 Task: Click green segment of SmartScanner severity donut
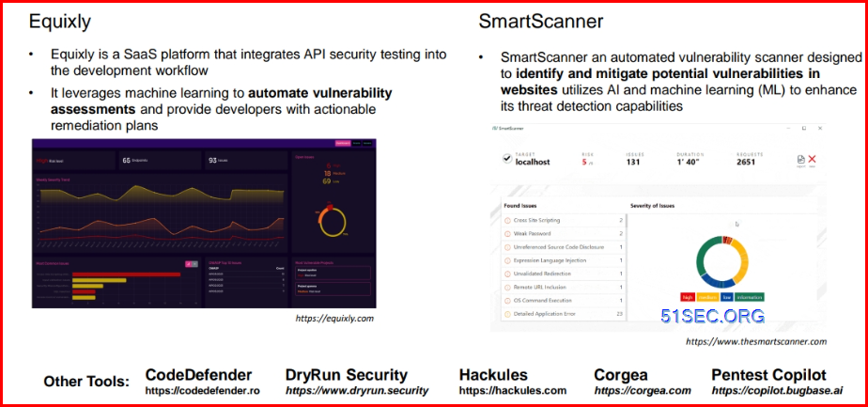coord(703,256)
